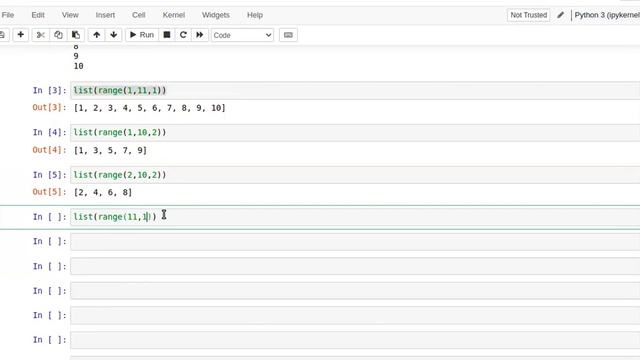Click the Out[4]: prompt label
The width and height of the screenshot is (640, 360).
(49, 150)
